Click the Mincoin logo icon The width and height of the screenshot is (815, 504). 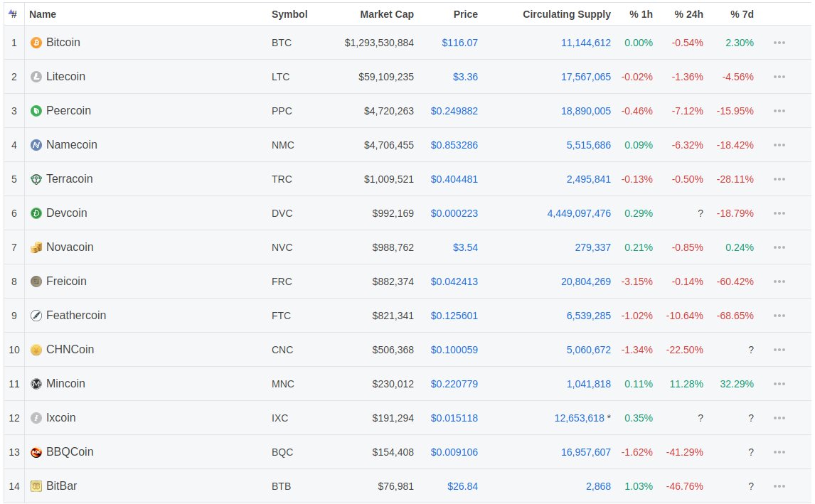[x=36, y=384]
